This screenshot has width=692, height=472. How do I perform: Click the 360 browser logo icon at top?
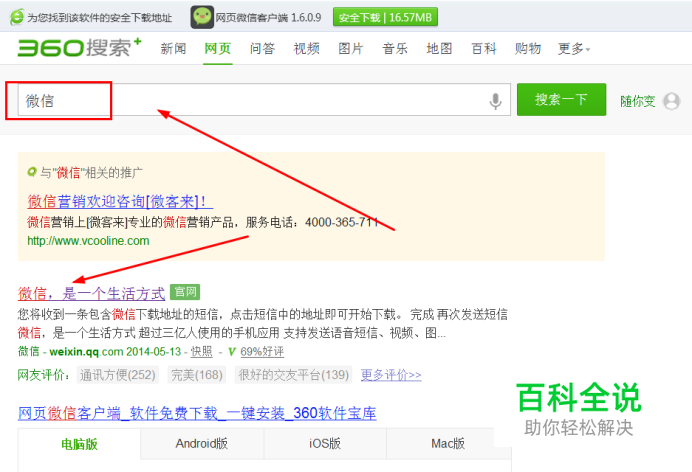17,17
